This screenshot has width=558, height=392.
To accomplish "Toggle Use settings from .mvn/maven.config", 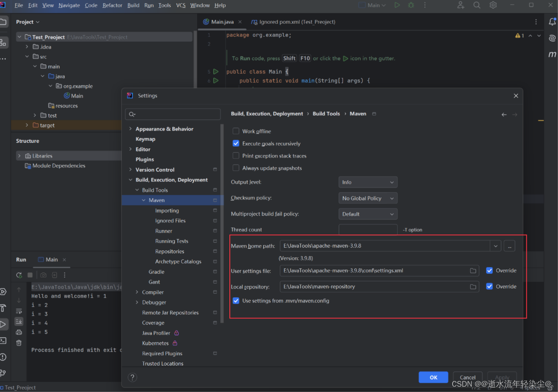I will (236, 301).
